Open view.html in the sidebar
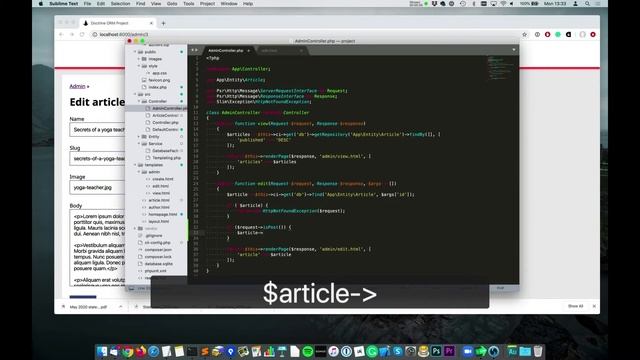640x360 pixels. click(161, 193)
